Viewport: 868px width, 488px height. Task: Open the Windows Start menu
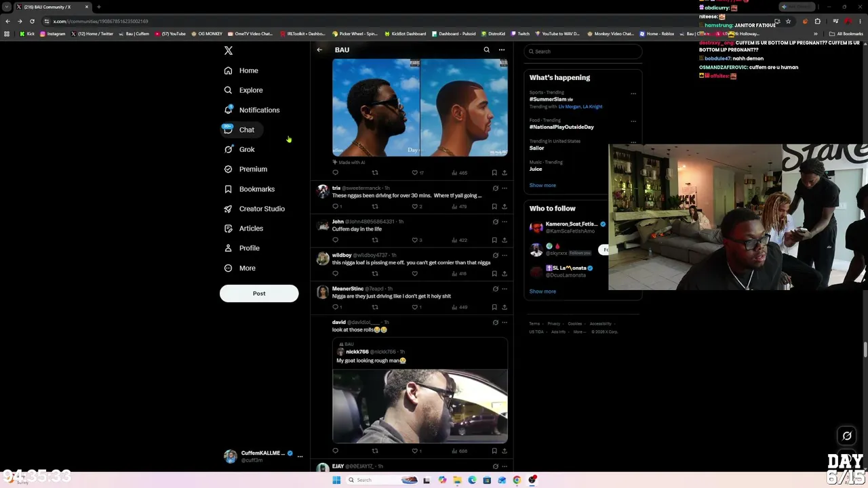click(x=336, y=480)
